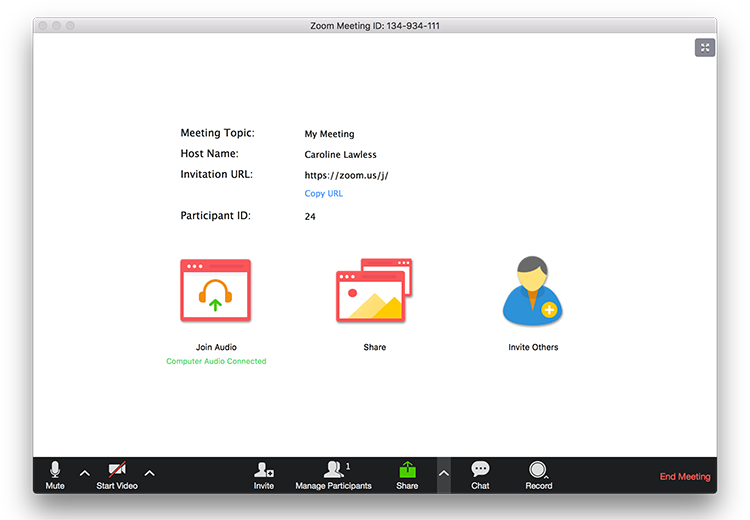Click the Invitation URL text
Screen dimensions: 750x520
346,175
